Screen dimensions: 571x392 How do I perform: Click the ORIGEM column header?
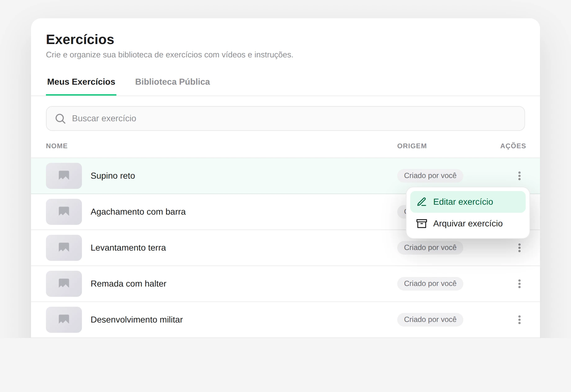point(412,146)
